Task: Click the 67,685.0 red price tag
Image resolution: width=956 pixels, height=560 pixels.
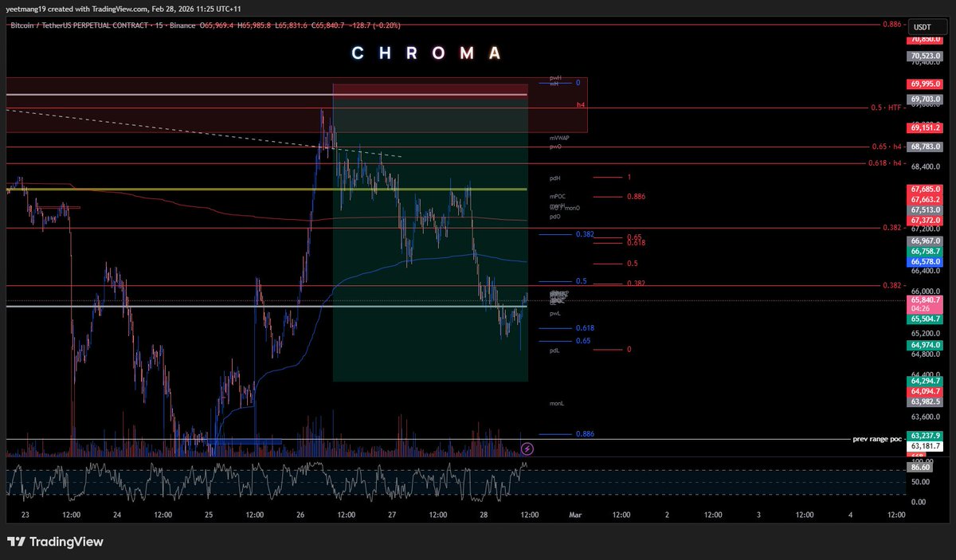Action: (926, 189)
